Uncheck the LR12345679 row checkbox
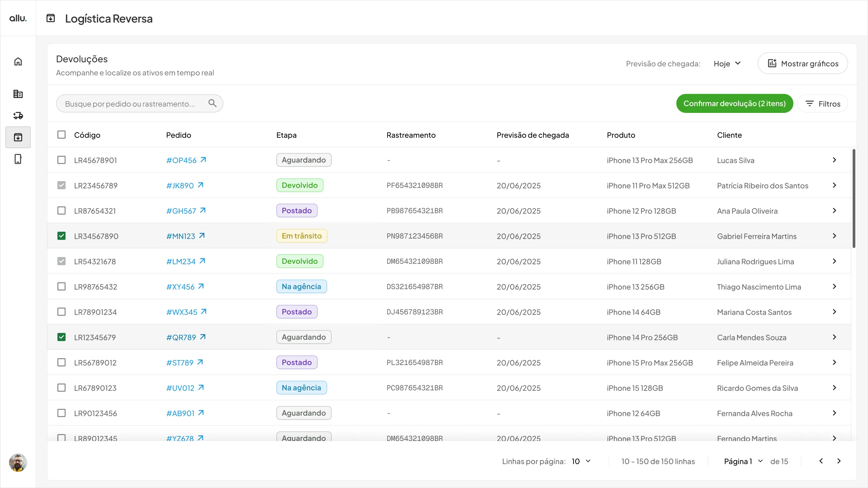The width and height of the screenshot is (868, 488). (x=61, y=337)
